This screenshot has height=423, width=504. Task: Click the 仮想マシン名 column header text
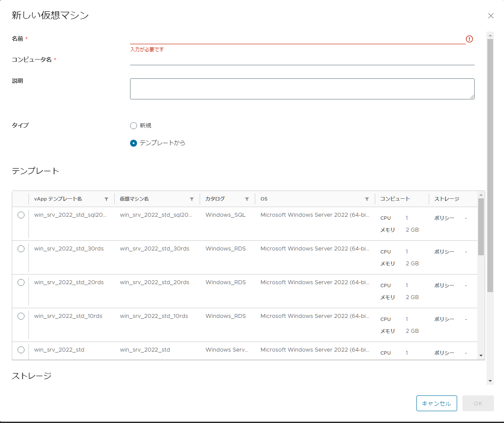(x=134, y=199)
